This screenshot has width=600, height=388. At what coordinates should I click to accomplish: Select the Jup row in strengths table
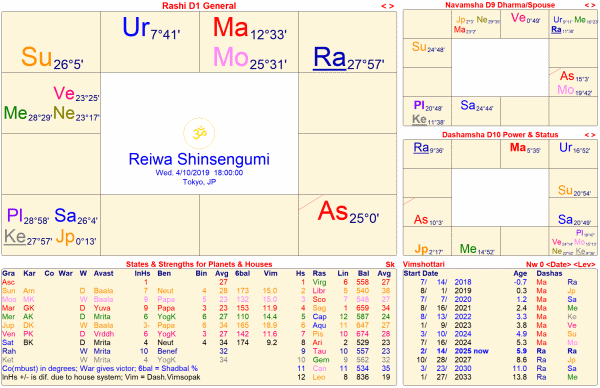pos(199,325)
